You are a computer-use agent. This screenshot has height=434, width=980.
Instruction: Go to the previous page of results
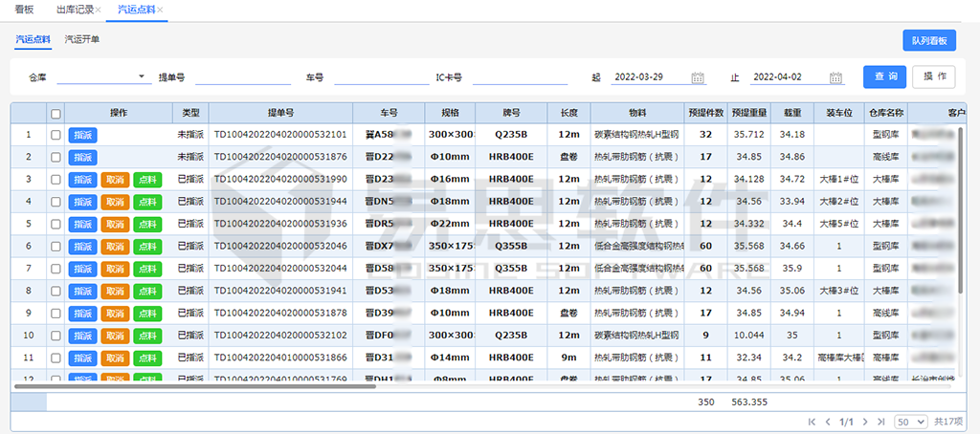pyautogui.click(x=829, y=422)
